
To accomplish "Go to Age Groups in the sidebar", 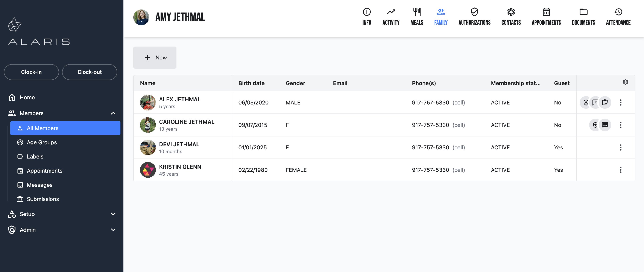I will point(41,142).
